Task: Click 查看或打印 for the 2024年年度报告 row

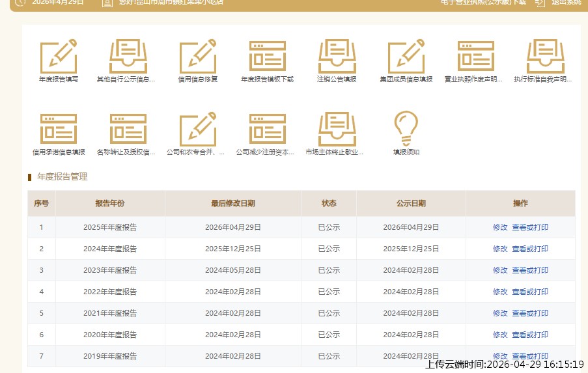Action: tap(529, 249)
